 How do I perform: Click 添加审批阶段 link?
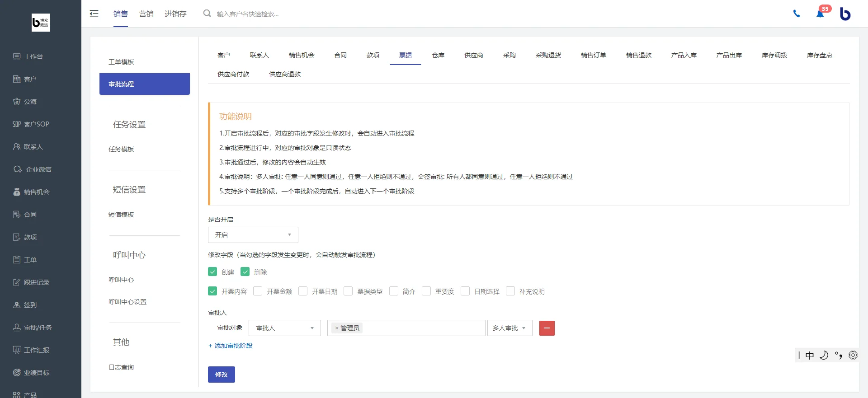click(231, 346)
